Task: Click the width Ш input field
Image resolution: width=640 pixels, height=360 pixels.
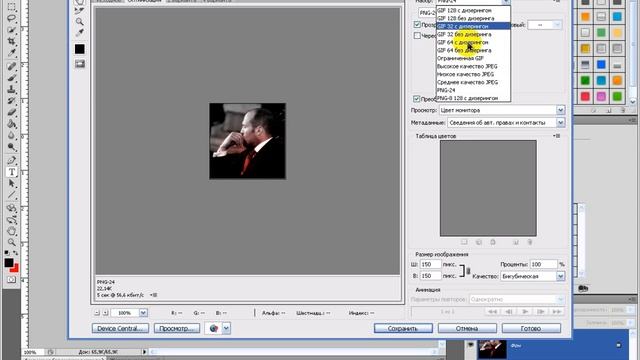Action: [x=430, y=264]
